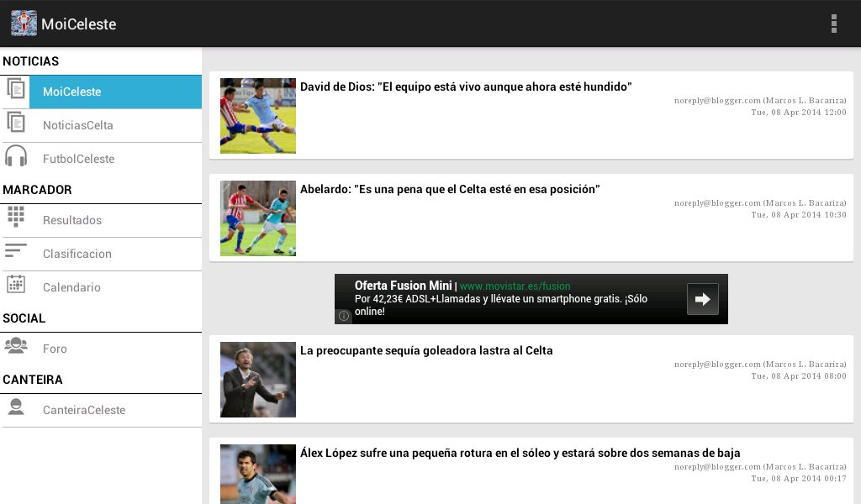Select the Resultados menu entry
The width and height of the screenshot is (861, 504).
click(x=101, y=220)
